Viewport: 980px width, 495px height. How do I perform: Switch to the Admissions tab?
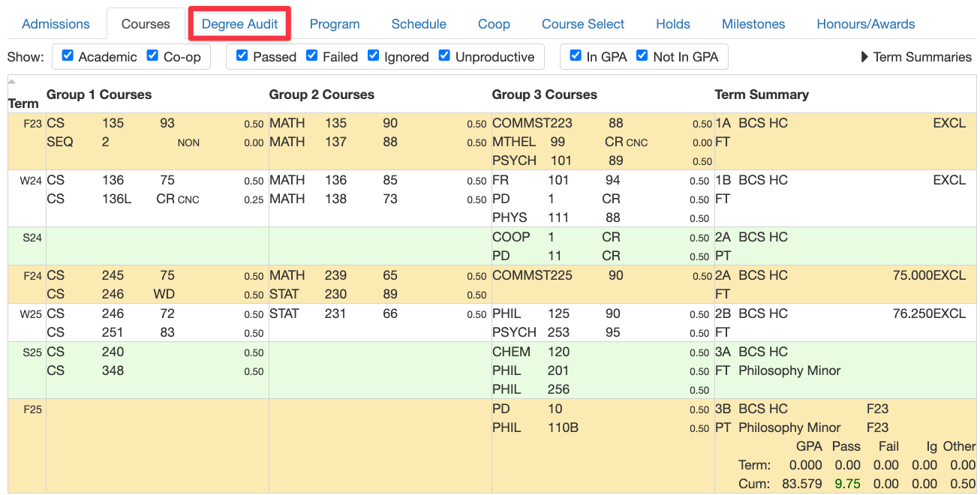point(56,23)
